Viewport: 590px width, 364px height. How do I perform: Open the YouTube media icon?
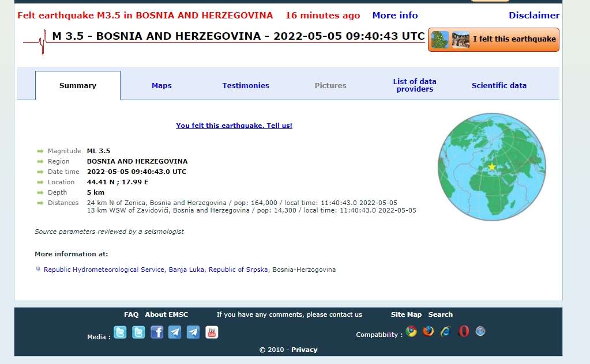[x=212, y=332]
